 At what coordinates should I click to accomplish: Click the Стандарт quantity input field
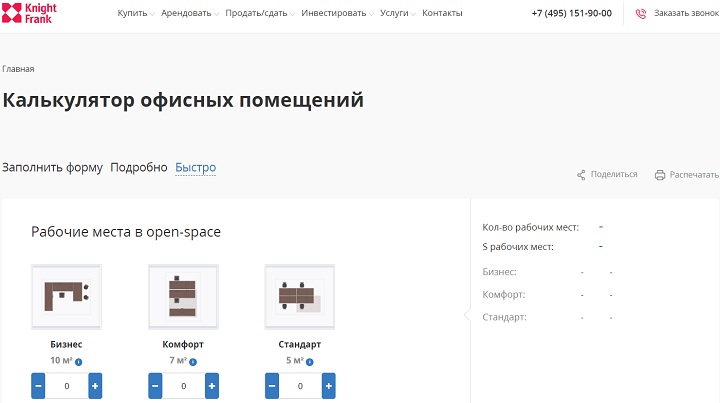(300, 386)
